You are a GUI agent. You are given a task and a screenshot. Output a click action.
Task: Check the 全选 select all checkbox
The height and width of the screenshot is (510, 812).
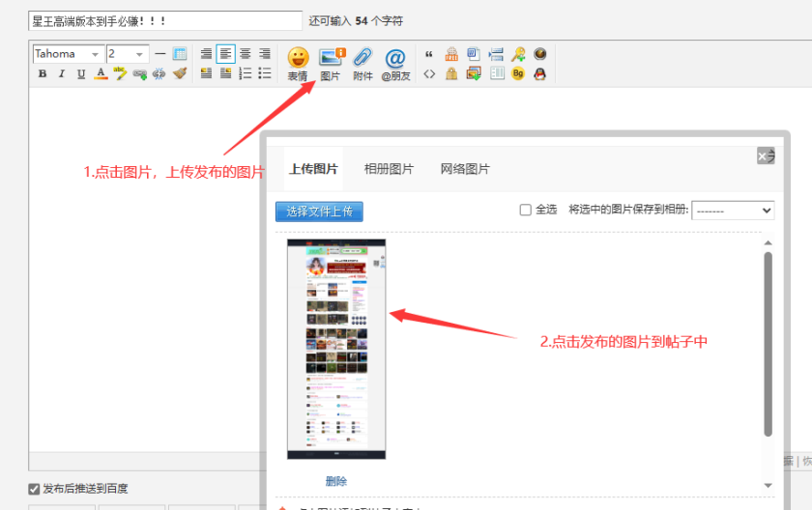[x=526, y=210]
